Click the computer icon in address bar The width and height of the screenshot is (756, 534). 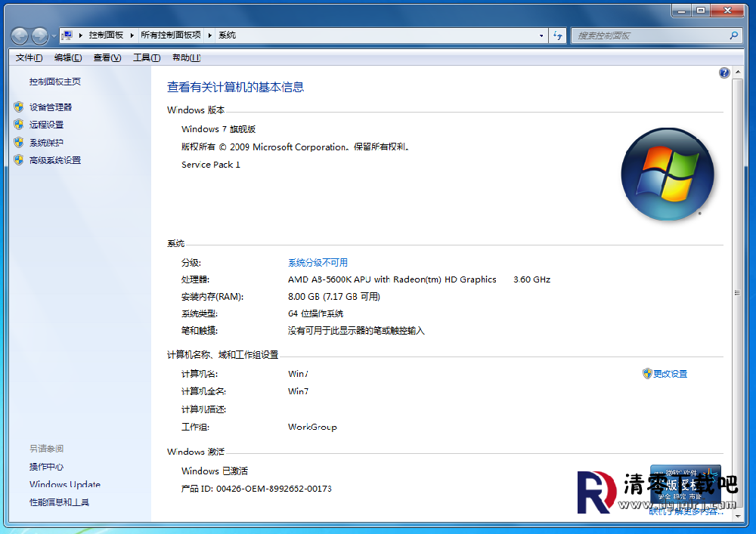pyautogui.click(x=67, y=35)
